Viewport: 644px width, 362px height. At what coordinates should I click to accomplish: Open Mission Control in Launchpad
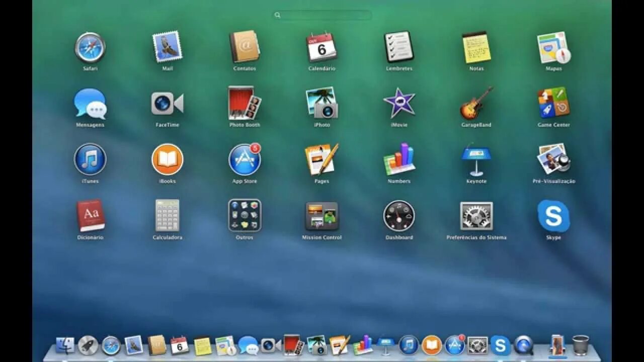pyautogui.click(x=322, y=216)
